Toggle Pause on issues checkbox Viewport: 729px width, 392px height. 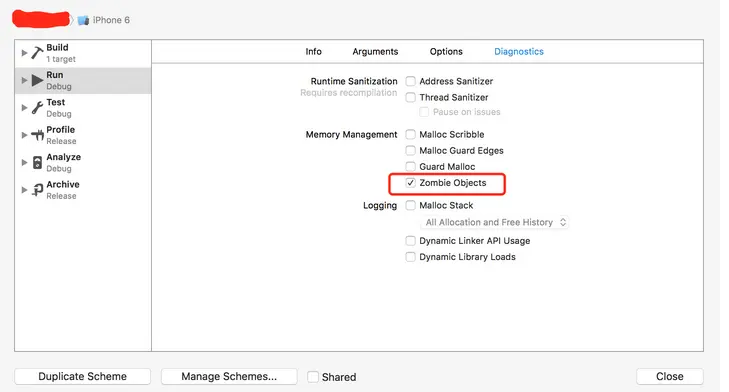coord(424,112)
